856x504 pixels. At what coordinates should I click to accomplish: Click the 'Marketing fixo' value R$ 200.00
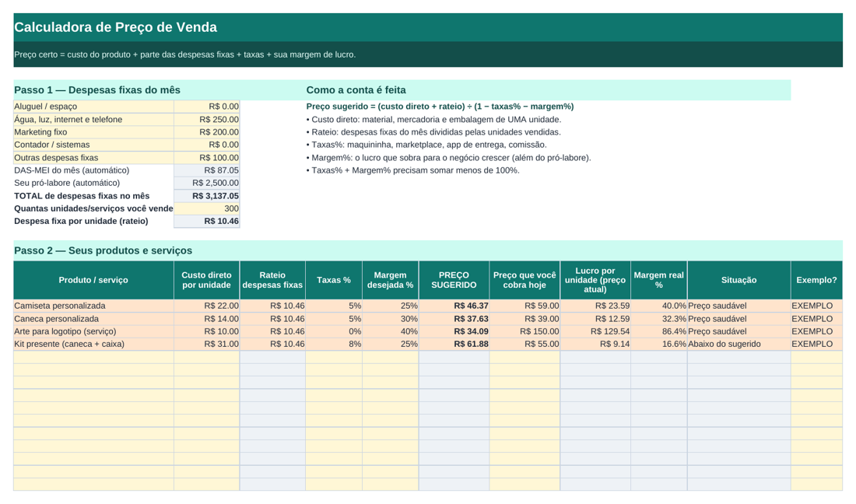point(207,132)
